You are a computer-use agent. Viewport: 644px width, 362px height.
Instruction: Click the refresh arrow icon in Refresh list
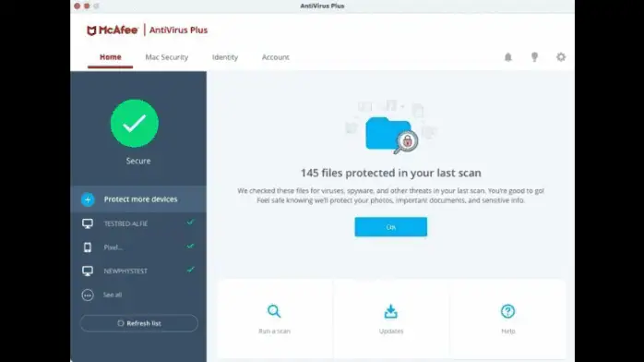pyautogui.click(x=120, y=323)
